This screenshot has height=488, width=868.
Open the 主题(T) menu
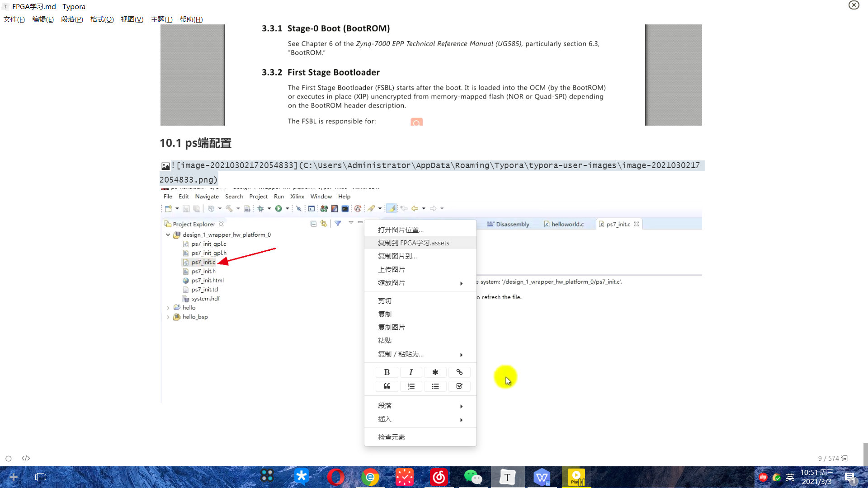161,19
